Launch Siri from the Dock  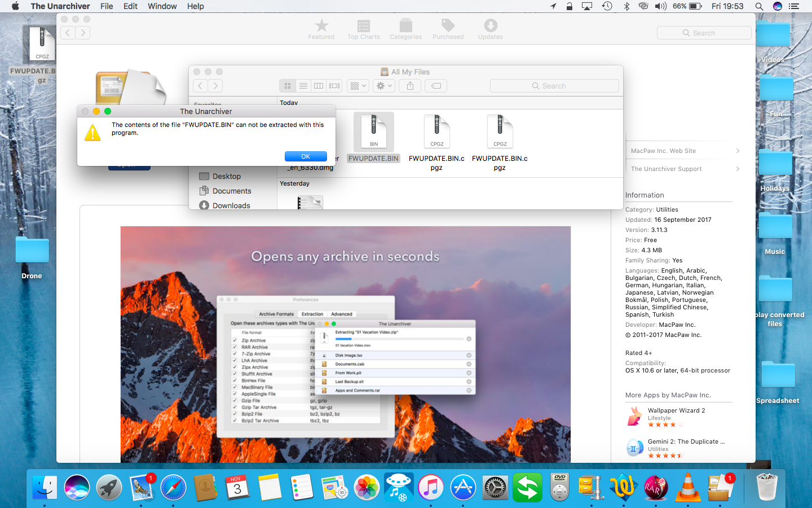77,487
